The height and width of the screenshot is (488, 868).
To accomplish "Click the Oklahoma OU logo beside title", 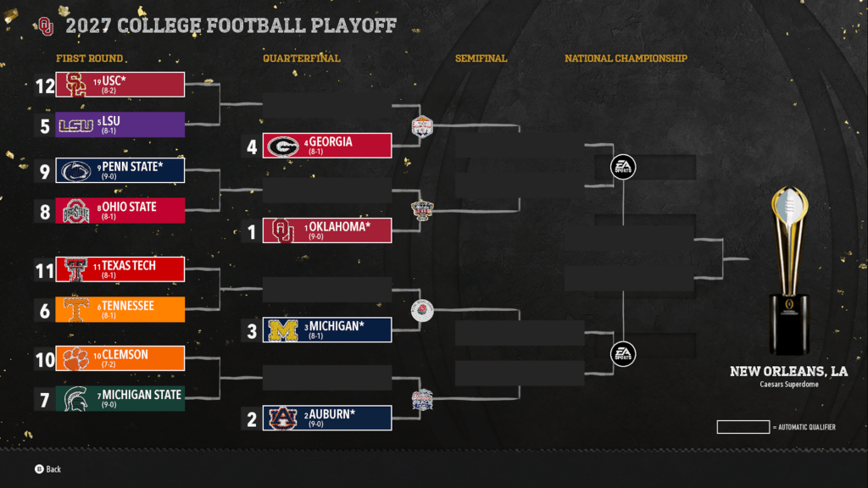I will click(x=46, y=26).
